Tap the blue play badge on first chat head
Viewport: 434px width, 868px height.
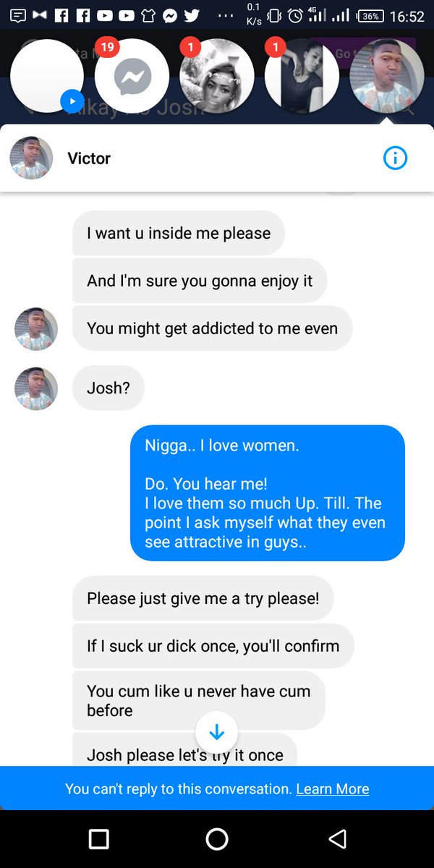pyautogui.click(x=72, y=101)
